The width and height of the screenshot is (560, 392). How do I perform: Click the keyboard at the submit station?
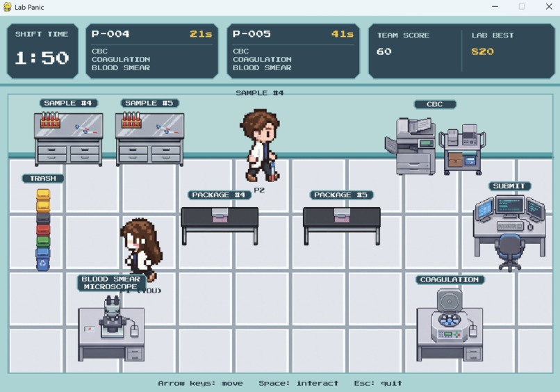[510, 226]
